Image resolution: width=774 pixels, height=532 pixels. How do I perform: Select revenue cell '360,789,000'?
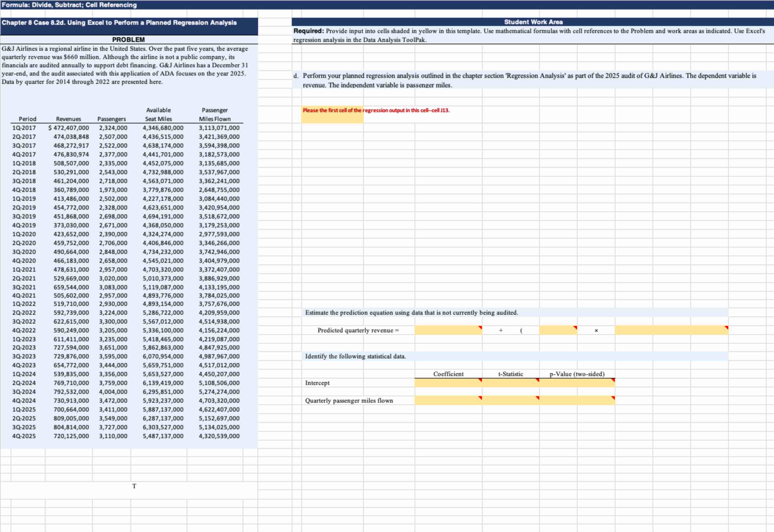tap(71, 190)
